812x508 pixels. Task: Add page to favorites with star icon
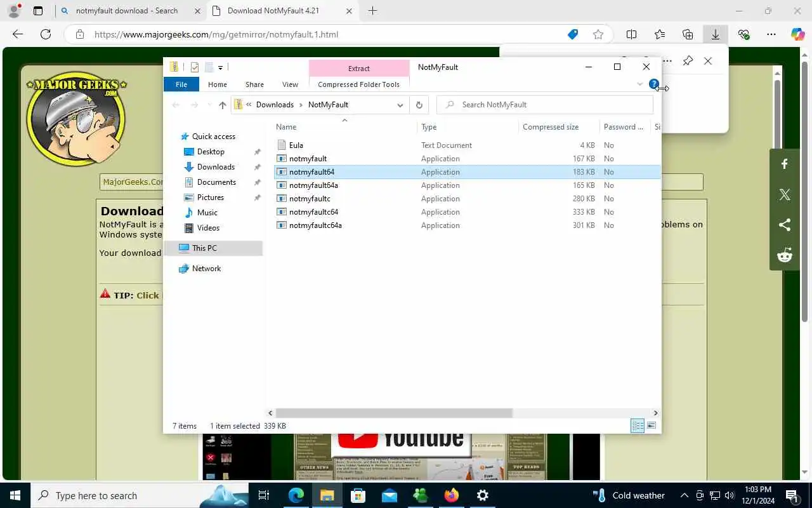pos(598,34)
